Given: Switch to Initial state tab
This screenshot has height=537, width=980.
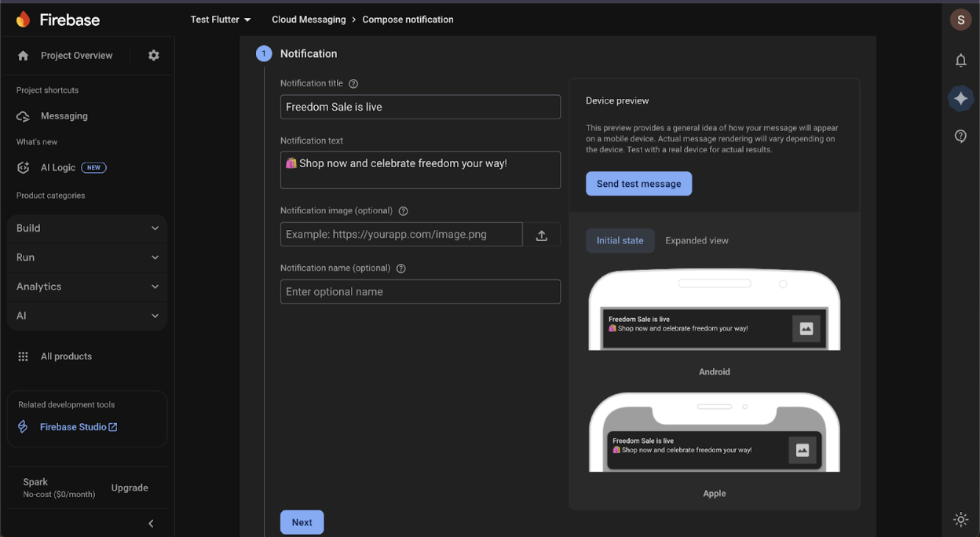Looking at the screenshot, I should 620,241.
